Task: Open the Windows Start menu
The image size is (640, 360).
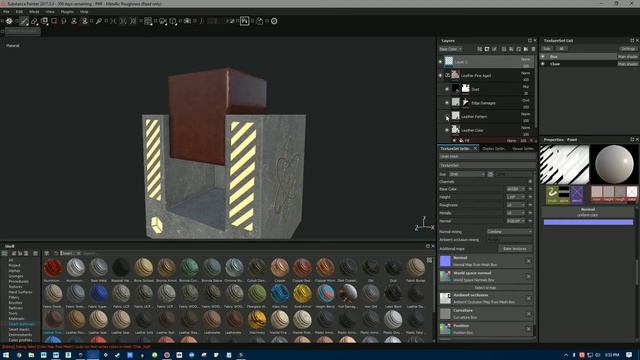Action: coord(6,355)
